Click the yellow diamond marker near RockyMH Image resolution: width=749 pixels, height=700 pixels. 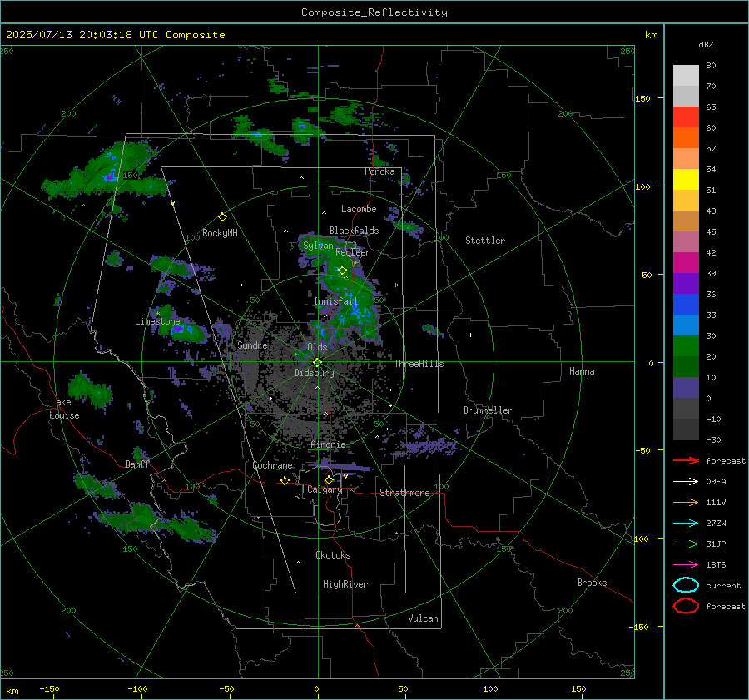coord(222,217)
